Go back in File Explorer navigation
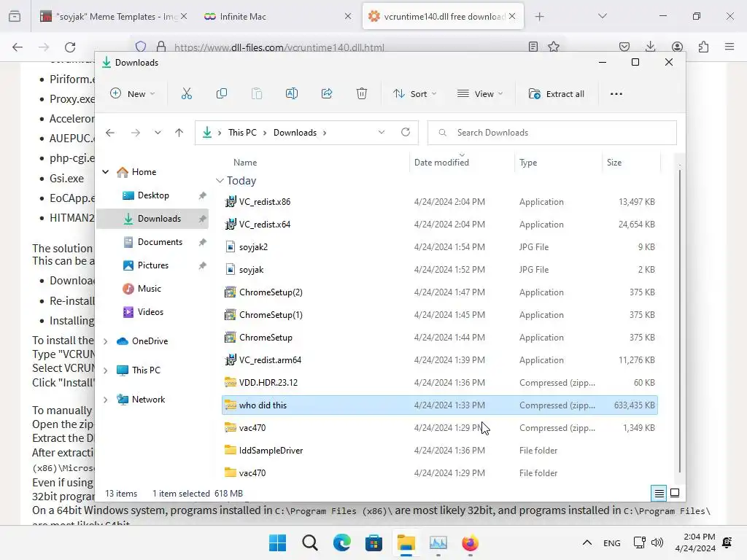The width and height of the screenshot is (747, 560). click(x=110, y=133)
